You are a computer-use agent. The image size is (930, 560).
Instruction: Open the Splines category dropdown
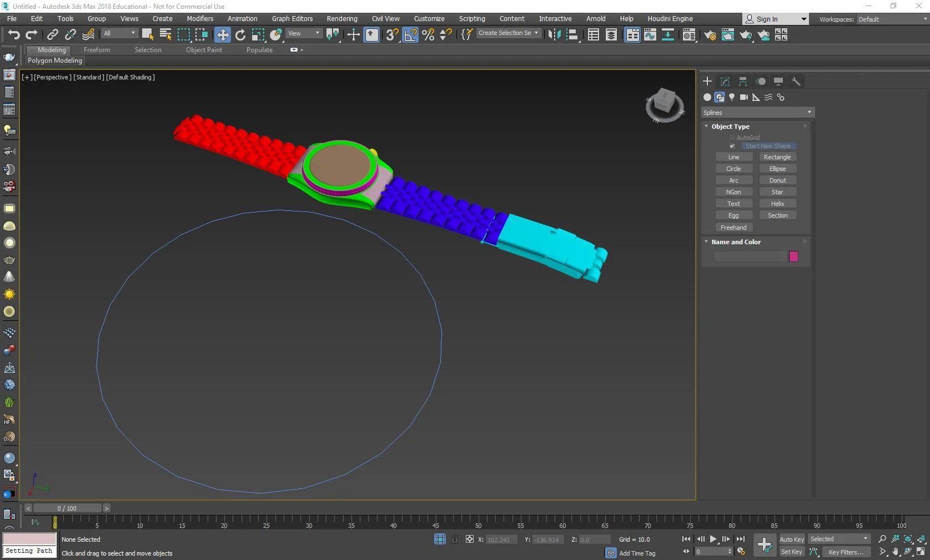[x=758, y=113]
